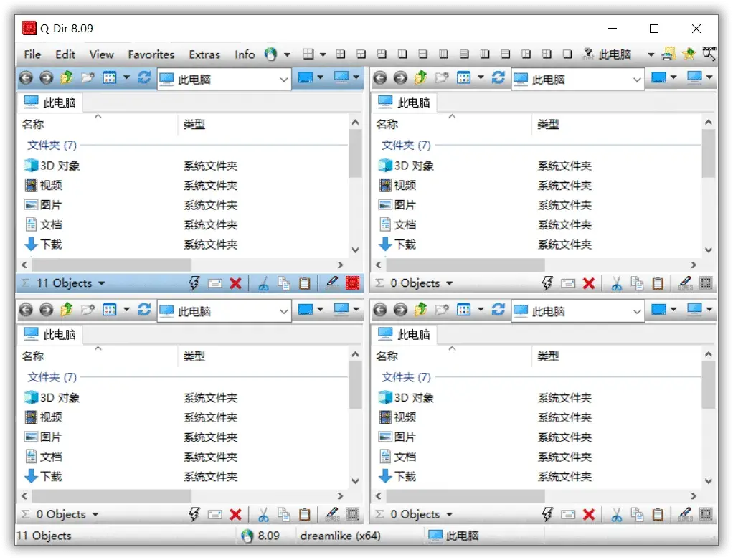Screen dimensions: 733x560
Task: Select 图片 folder in bottom-left pane
Action: click(x=43, y=437)
